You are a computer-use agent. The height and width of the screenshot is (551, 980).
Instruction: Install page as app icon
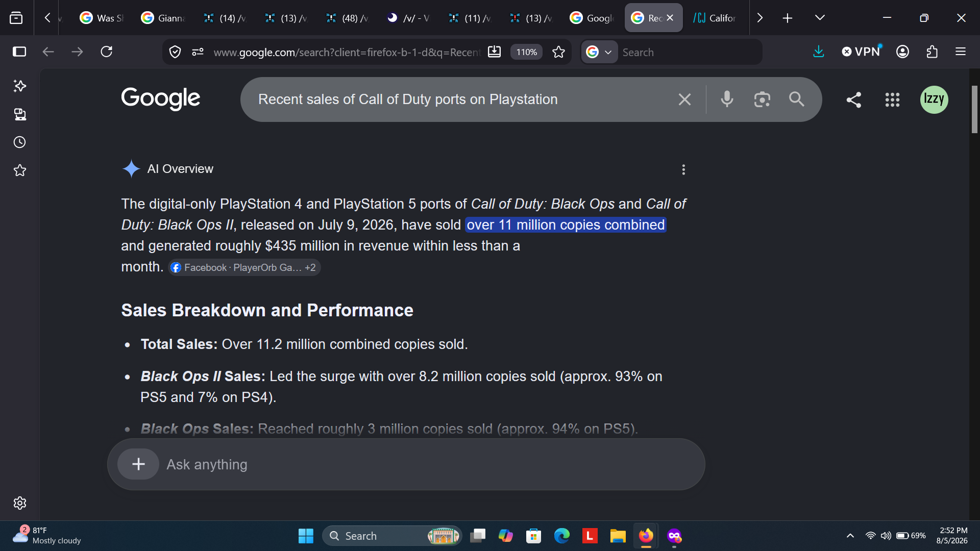494,52
